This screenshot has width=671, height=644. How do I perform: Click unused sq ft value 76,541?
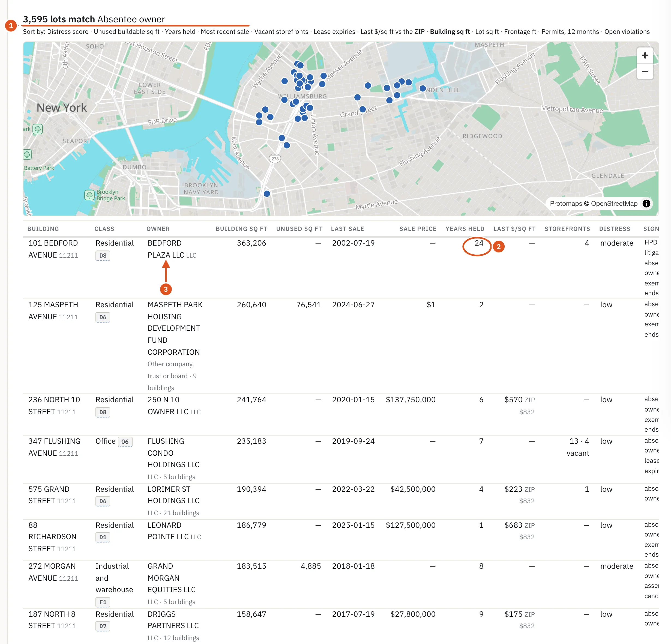click(308, 305)
